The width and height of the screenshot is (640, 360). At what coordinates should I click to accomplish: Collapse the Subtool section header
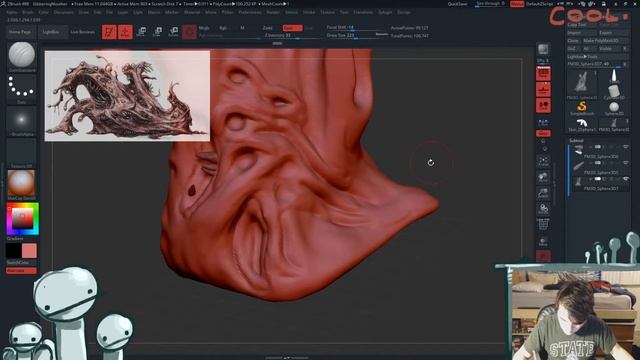click(576, 140)
